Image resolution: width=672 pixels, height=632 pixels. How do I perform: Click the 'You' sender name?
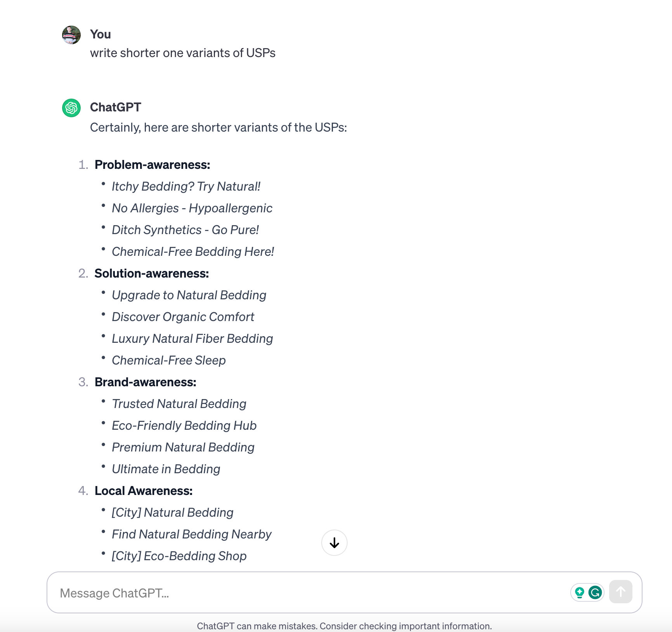[x=100, y=34]
